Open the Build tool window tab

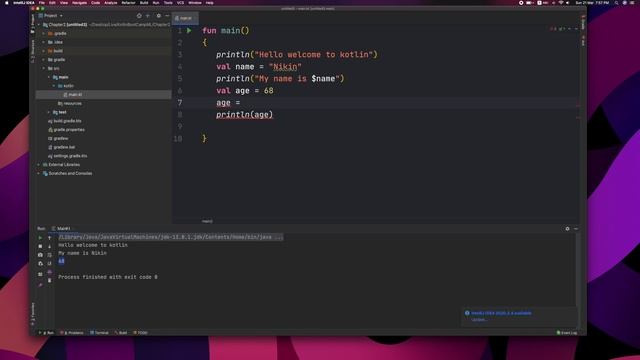click(121, 333)
